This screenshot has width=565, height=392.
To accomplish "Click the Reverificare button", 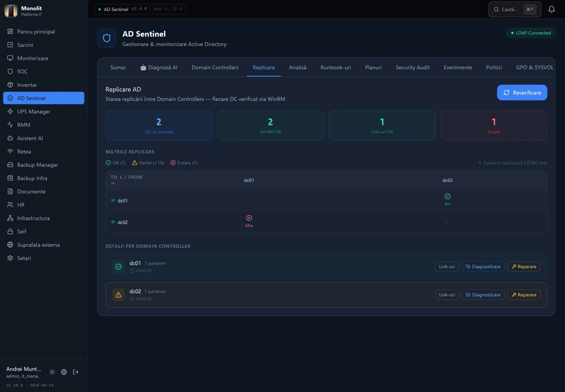I will point(522,93).
